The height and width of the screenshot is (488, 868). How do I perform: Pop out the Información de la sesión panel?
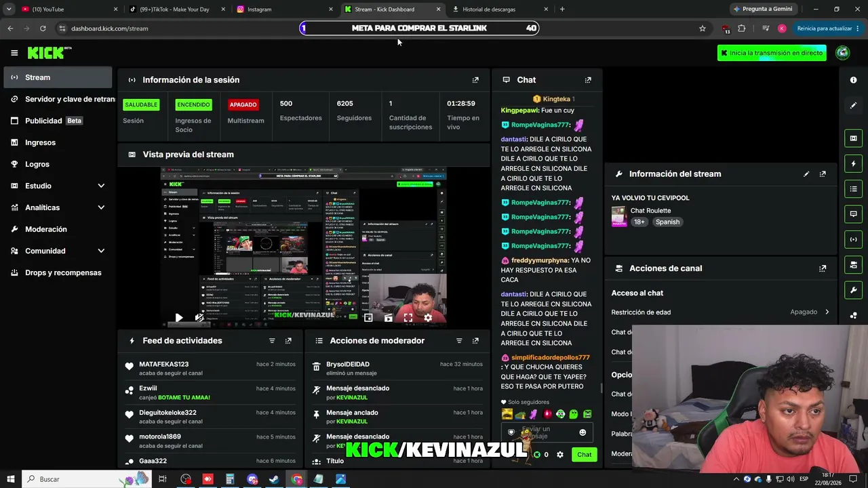click(x=475, y=80)
